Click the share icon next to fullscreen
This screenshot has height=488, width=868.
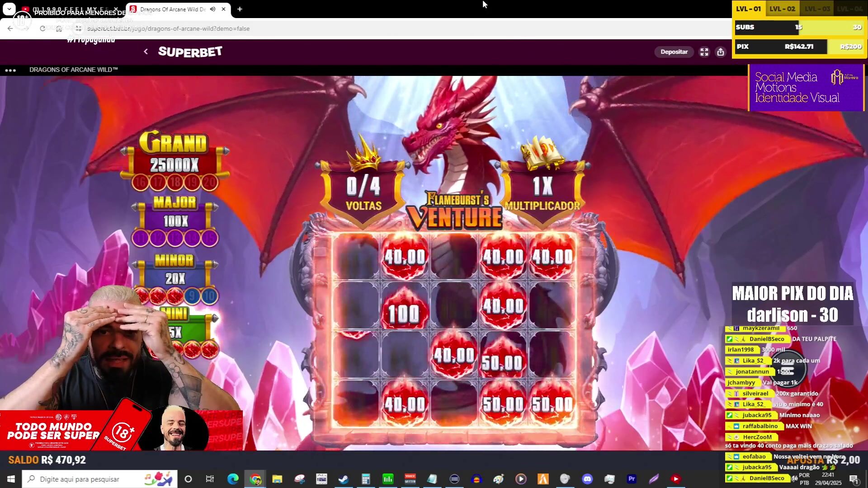point(721,52)
